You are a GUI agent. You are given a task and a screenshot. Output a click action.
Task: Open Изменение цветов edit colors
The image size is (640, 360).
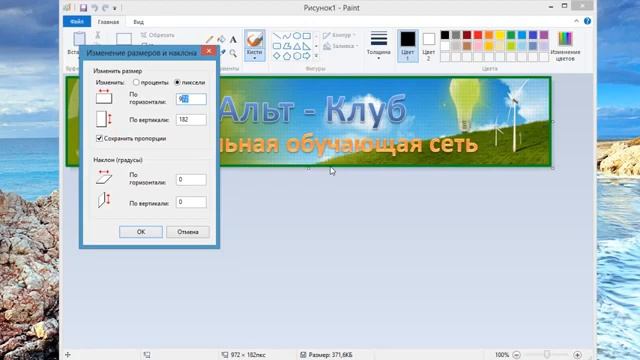tap(565, 46)
